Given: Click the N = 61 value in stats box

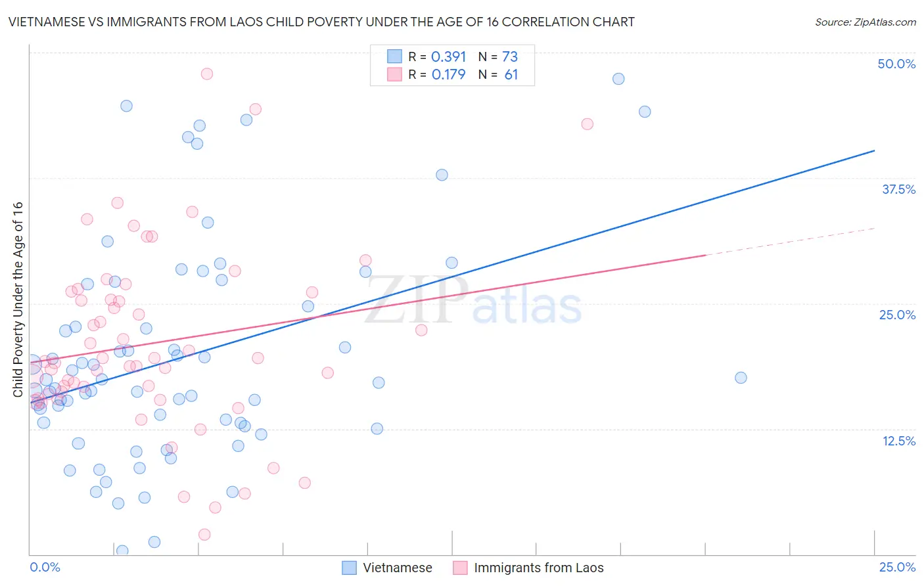Looking at the screenshot, I should [498, 74].
